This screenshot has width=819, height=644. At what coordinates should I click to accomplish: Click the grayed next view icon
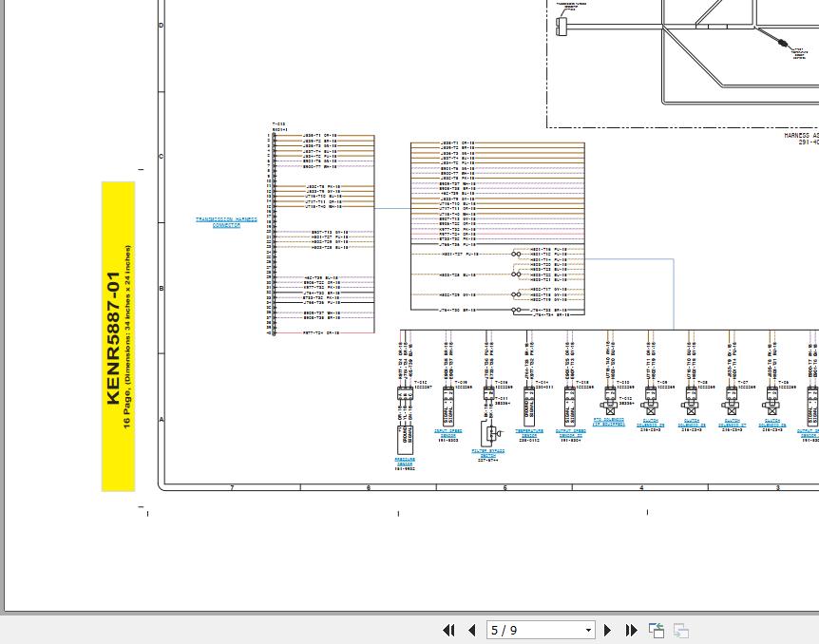coord(679,630)
